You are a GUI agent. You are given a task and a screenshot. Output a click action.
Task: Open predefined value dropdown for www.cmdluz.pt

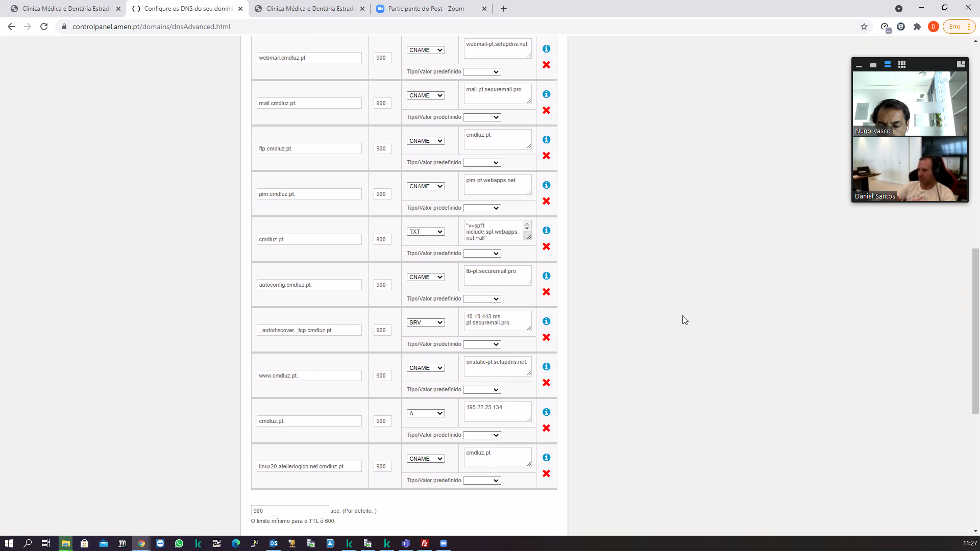click(482, 390)
